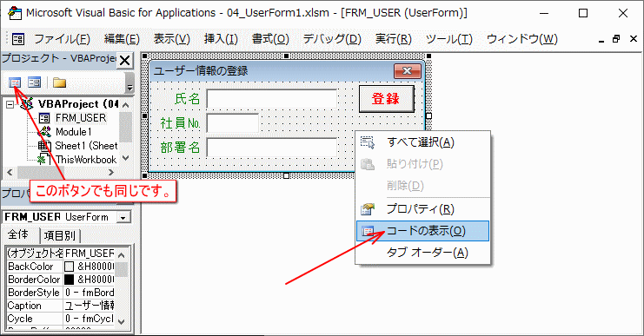This screenshot has width=644, height=336.
Task: Select Sheet1 in project tree
Action: [x=86, y=146]
